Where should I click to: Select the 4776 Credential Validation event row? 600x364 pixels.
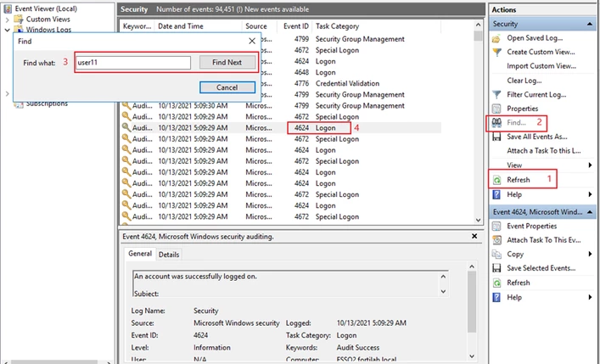click(x=281, y=83)
